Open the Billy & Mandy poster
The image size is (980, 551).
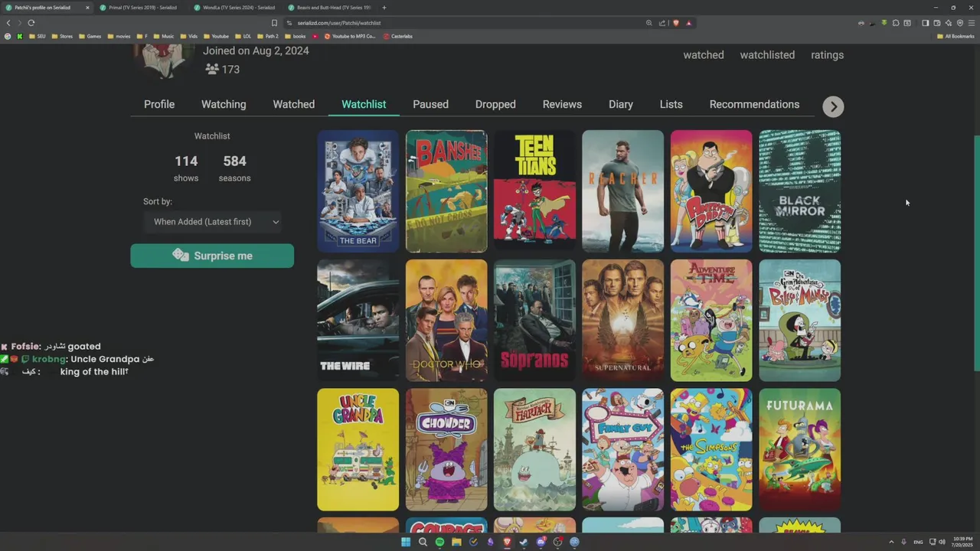coord(799,320)
